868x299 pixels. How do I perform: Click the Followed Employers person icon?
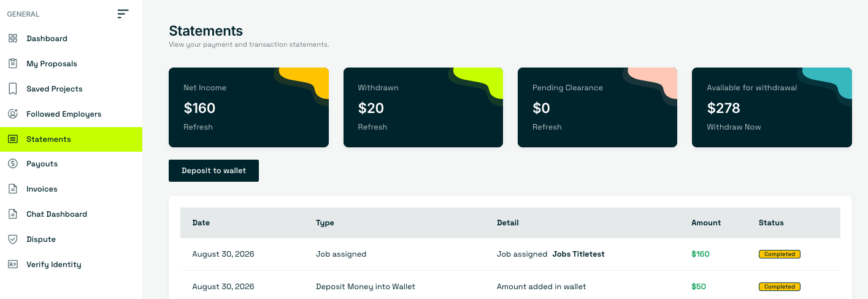pos(12,114)
